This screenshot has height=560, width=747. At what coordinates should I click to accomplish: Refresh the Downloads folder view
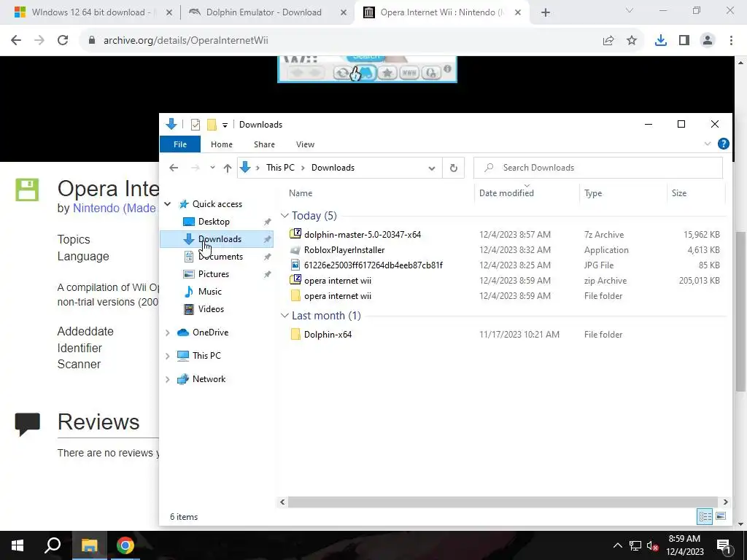click(x=454, y=168)
